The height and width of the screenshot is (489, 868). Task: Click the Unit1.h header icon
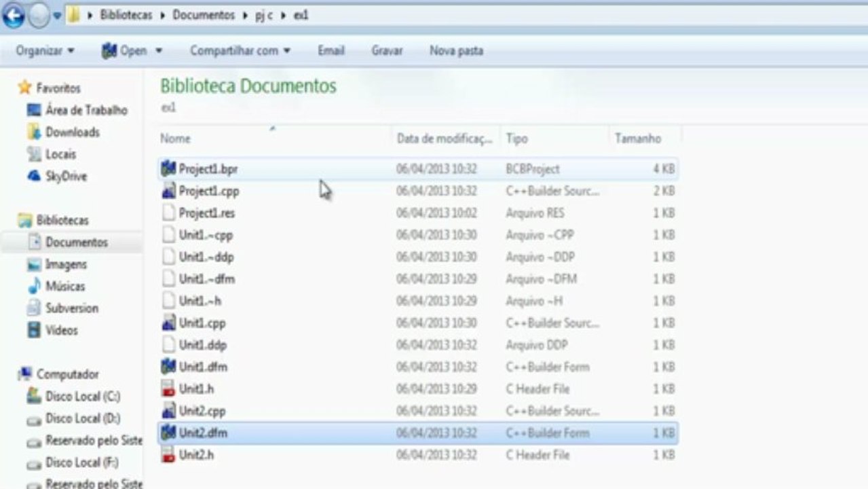[168, 388]
